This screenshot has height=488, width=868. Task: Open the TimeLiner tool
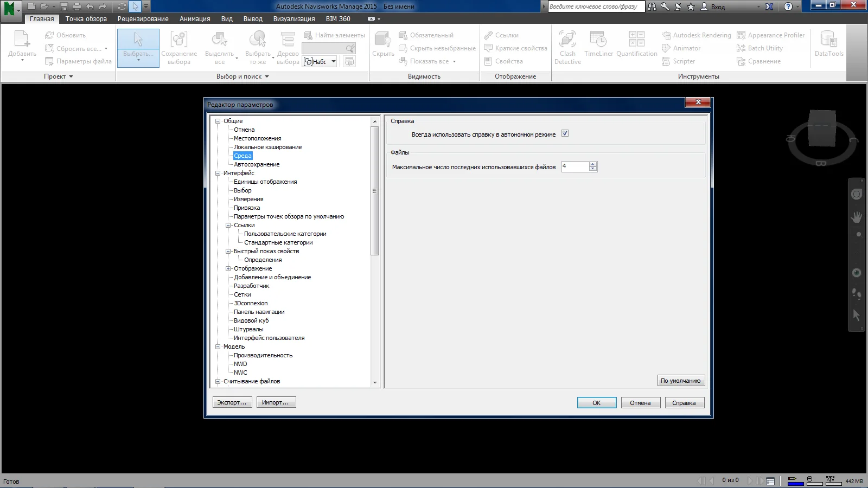coord(598,40)
